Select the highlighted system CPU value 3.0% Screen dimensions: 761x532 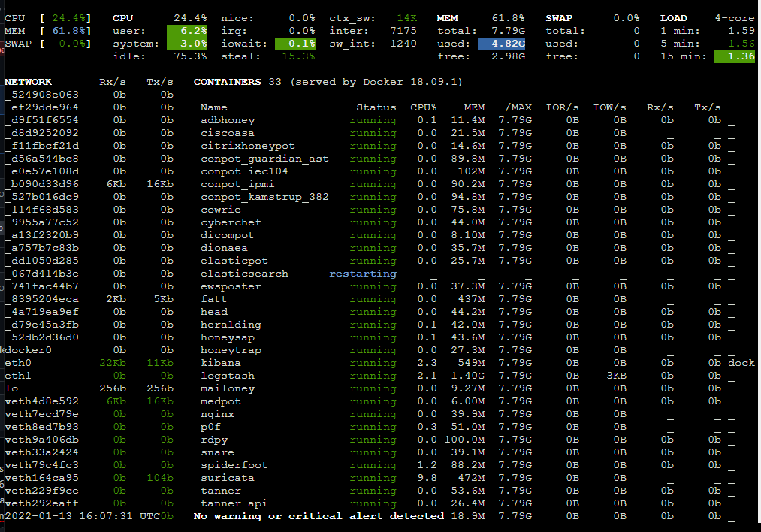[x=187, y=43]
